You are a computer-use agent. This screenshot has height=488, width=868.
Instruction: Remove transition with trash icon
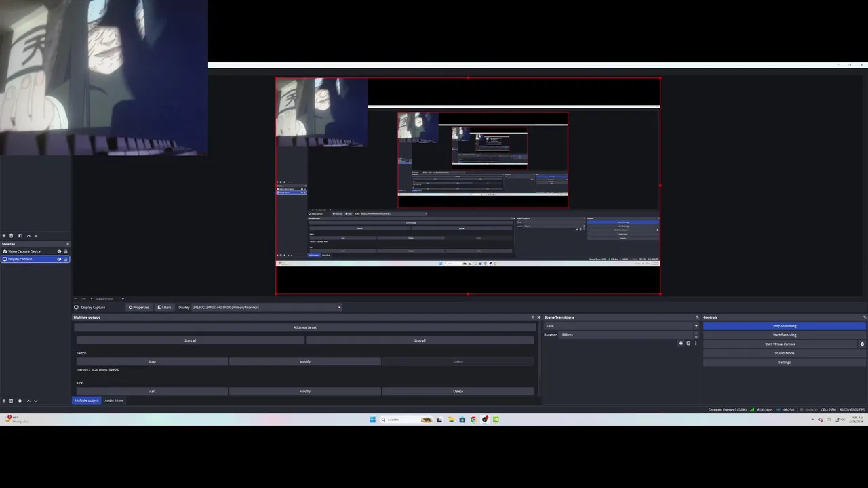point(688,343)
